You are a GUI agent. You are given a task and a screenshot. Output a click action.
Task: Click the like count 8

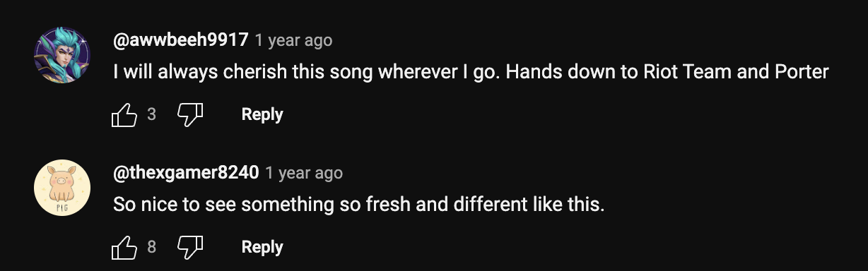click(151, 247)
